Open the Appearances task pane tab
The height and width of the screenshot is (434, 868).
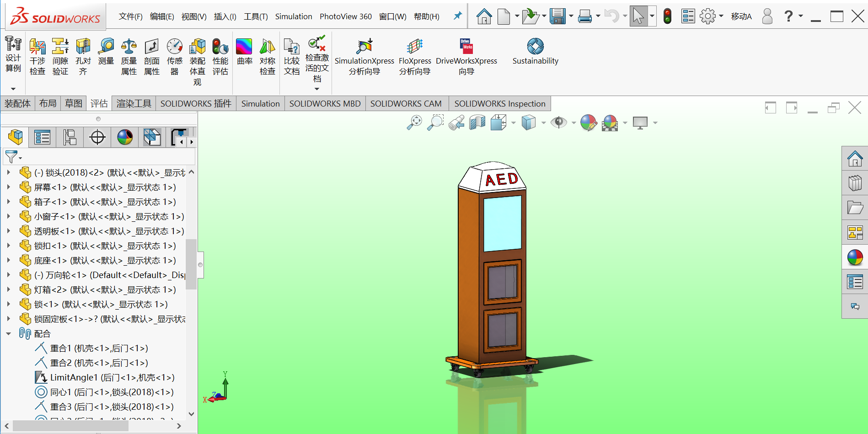tap(855, 257)
